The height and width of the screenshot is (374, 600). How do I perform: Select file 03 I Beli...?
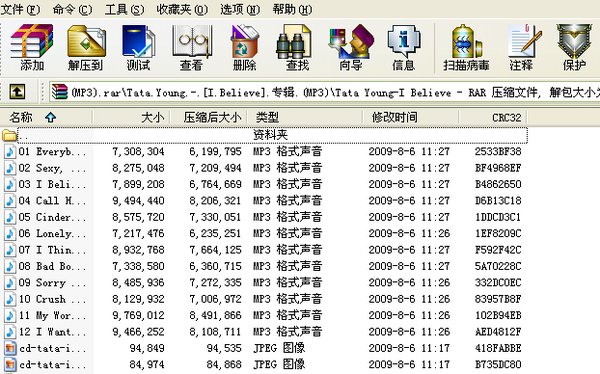point(52,185)
